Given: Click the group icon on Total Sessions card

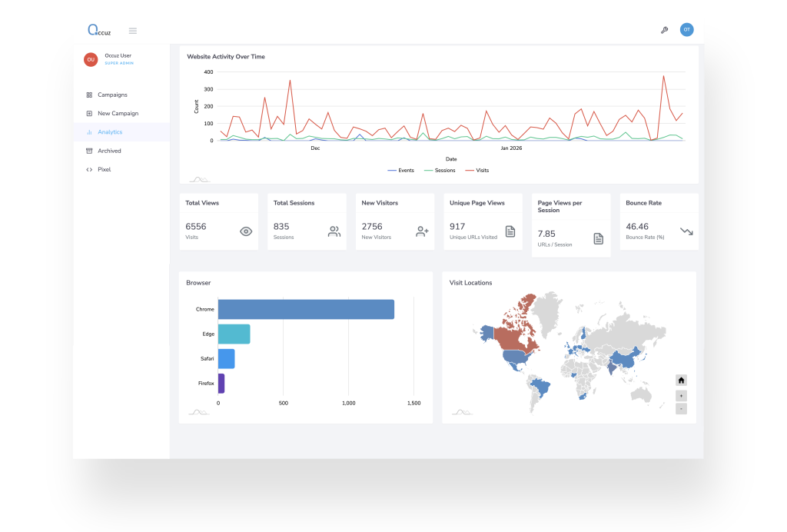Looking at the screenshot, I should tap(334, 231).
